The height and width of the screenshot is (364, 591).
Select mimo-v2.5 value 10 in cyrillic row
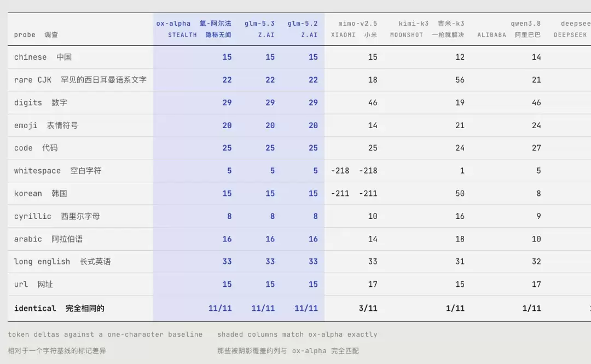click(x=373, y=216)
